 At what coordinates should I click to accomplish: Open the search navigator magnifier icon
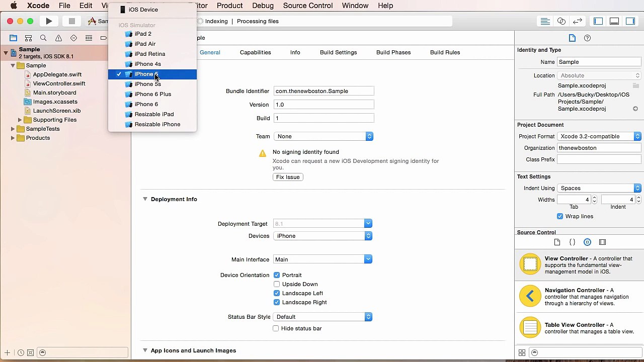(43, 38)
